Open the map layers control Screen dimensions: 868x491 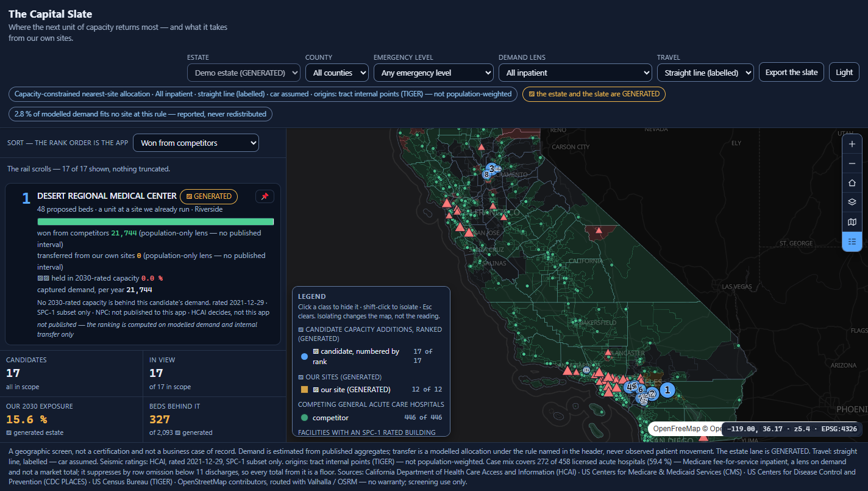[x=852, y=202]
